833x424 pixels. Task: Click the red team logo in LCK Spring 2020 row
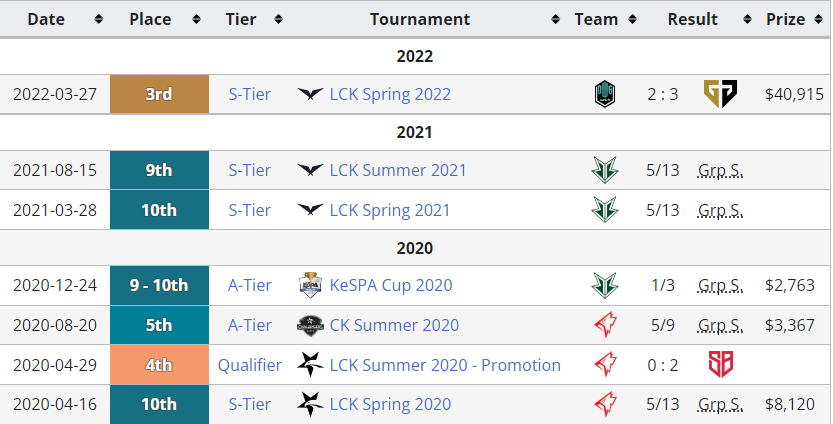(604, 404)
